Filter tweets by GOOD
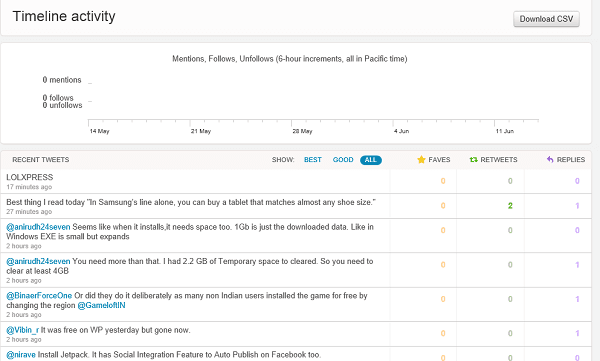 (x=343, y=160)
